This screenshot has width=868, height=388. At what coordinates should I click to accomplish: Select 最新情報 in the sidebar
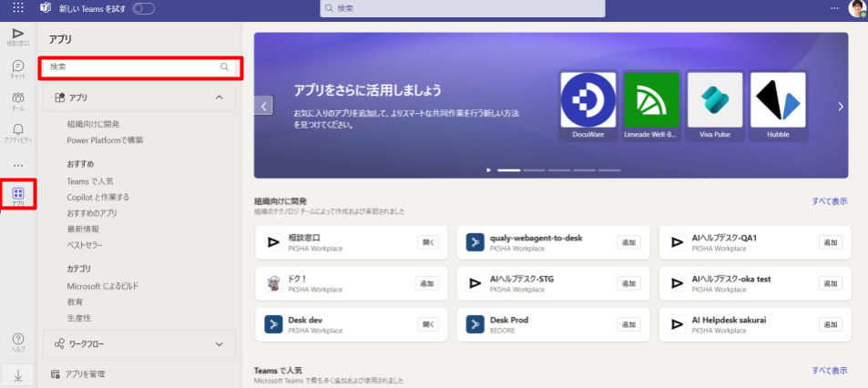[83, 230]
